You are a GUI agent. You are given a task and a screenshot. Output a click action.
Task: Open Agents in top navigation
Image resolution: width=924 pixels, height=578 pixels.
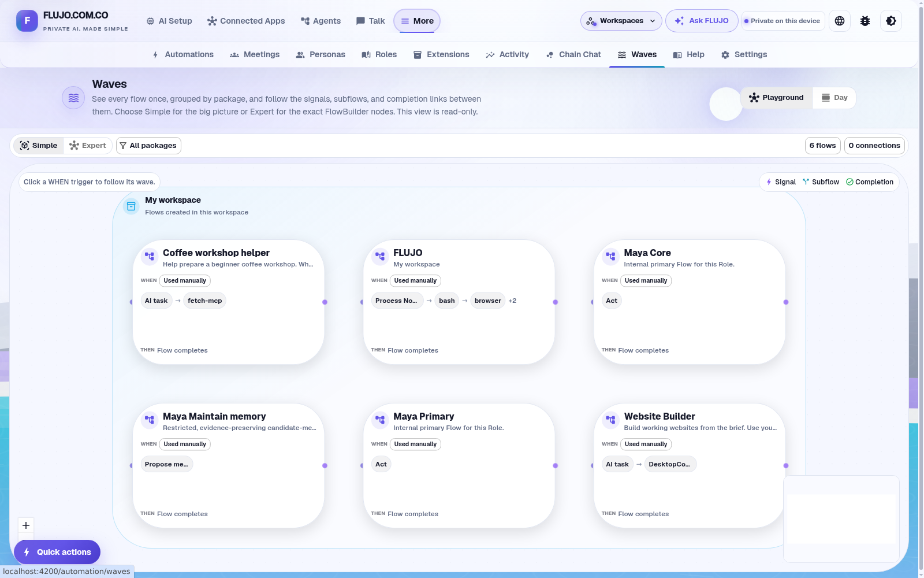point(321,21)
